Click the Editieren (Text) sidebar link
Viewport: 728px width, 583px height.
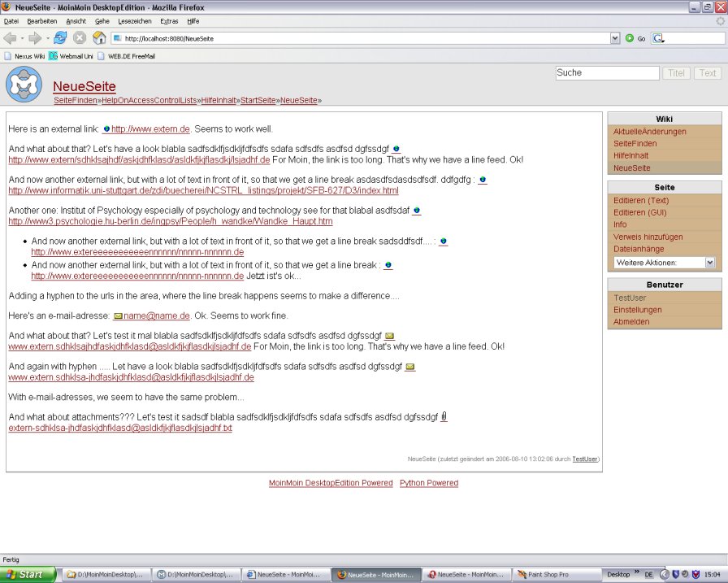click(x=641, y=201)
